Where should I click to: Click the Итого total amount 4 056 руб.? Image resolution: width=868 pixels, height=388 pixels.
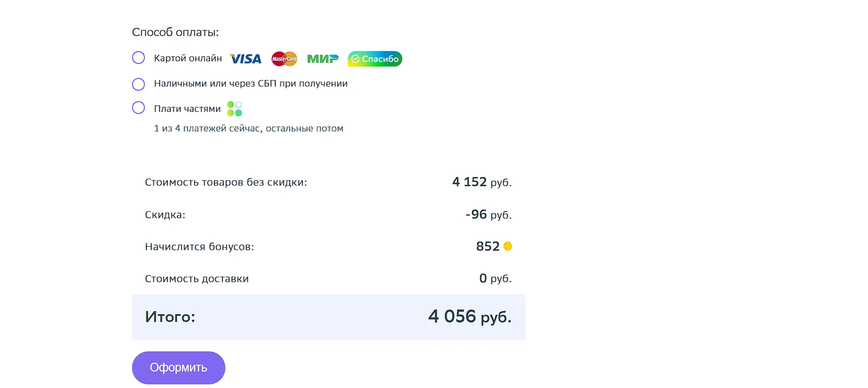[x=470, y=316]
